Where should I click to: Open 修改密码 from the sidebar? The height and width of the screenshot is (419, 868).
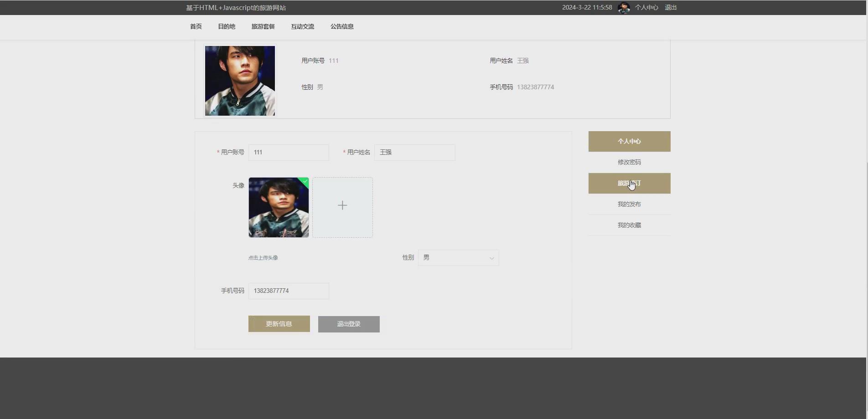click(629, 162)
